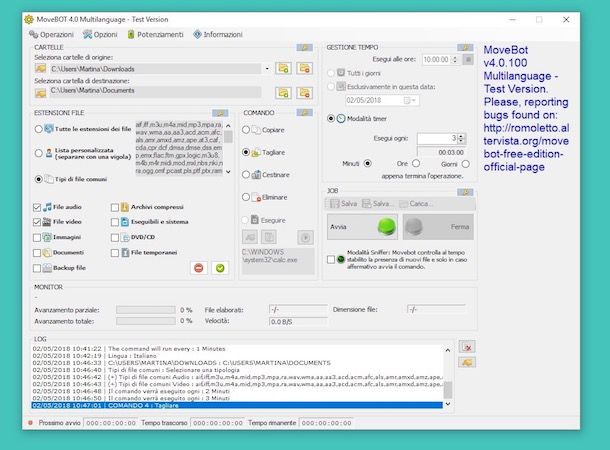Uncheck File audio checkbox
The width and height of the screenshot is (610, 450).
point(37,207)
